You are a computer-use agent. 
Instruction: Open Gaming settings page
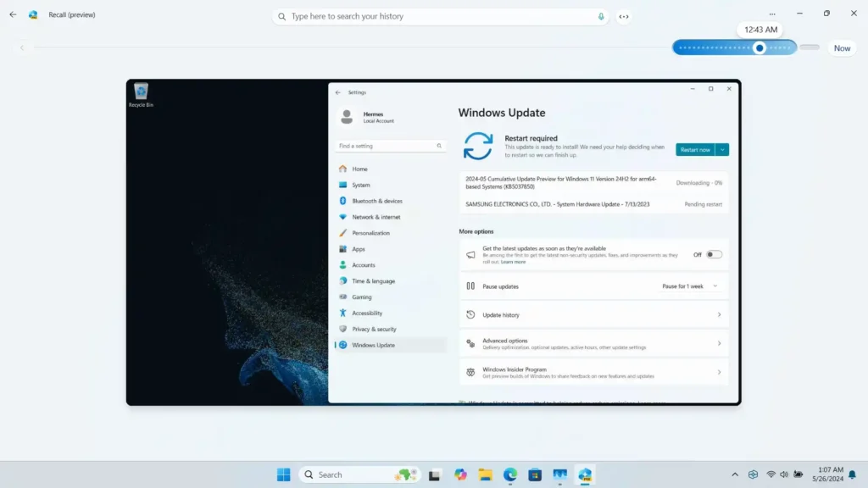pyautogui.click(x=390, y=297)
